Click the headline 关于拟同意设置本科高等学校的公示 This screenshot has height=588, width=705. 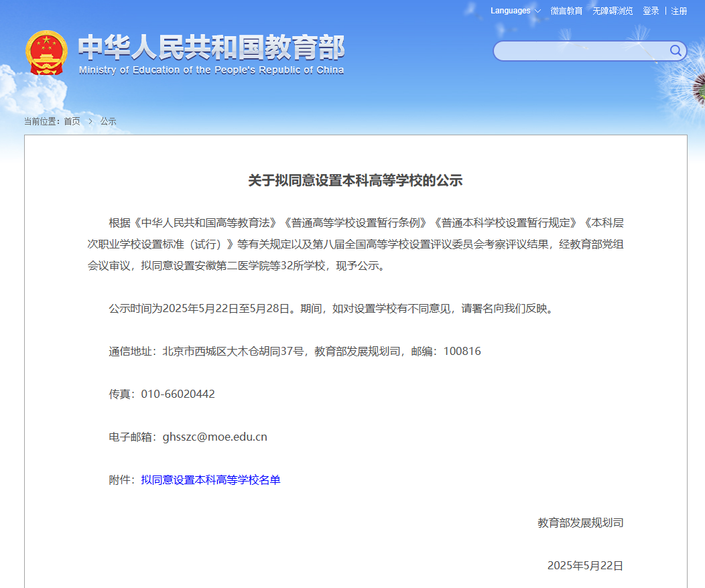click(355, 180)
